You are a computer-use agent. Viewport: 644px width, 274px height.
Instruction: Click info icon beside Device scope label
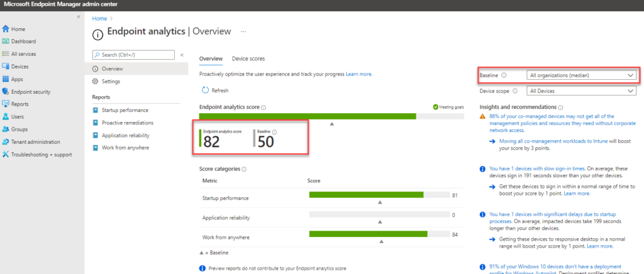coord(515,91)
